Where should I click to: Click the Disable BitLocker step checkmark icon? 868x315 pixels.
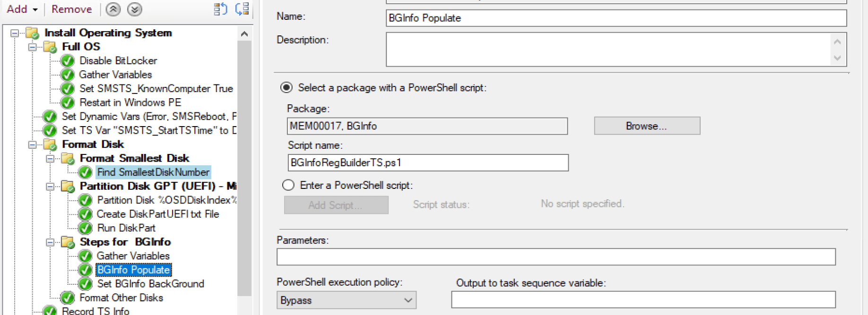[x=68, y=61]
